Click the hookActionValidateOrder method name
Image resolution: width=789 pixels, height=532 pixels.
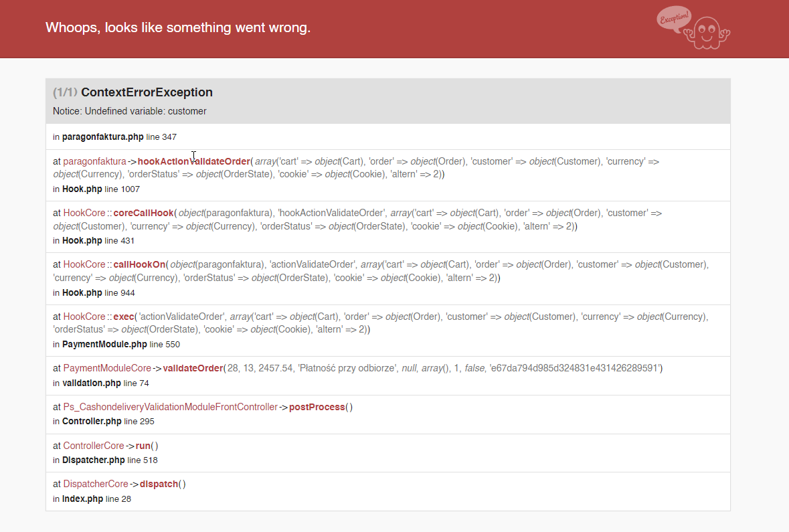[193, 161]
